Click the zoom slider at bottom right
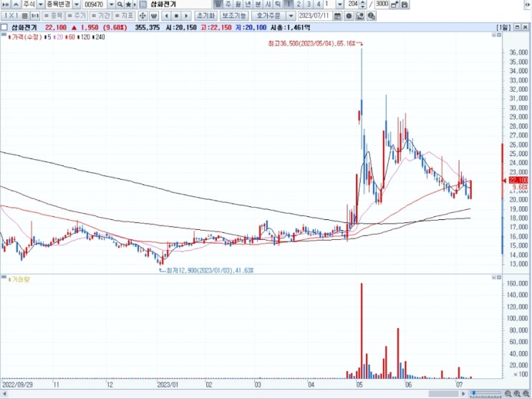532x399 pixels. [485, 393]
